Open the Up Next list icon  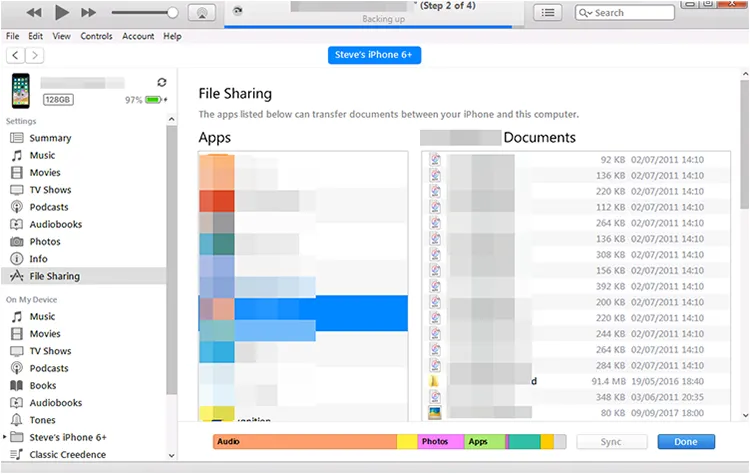(x=548, y=13)
